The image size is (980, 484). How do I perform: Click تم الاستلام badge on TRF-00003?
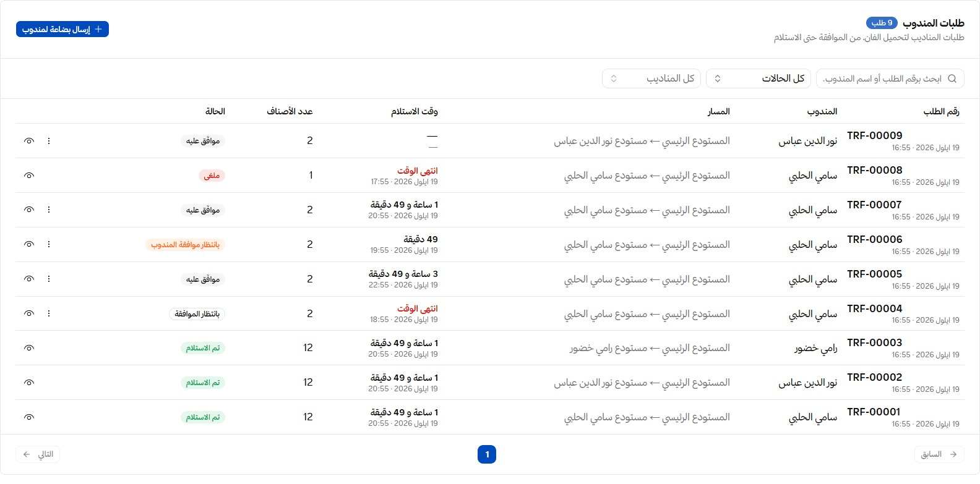coord(203,348)
